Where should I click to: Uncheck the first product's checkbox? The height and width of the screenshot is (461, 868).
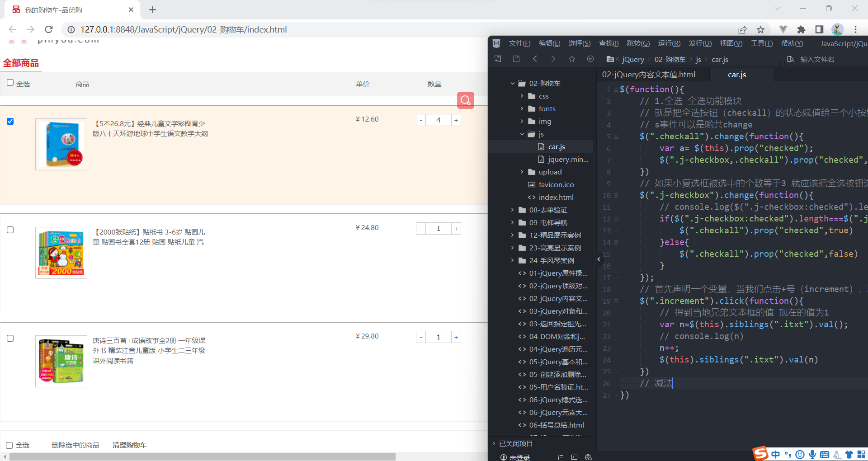click(x=10, y=122)
